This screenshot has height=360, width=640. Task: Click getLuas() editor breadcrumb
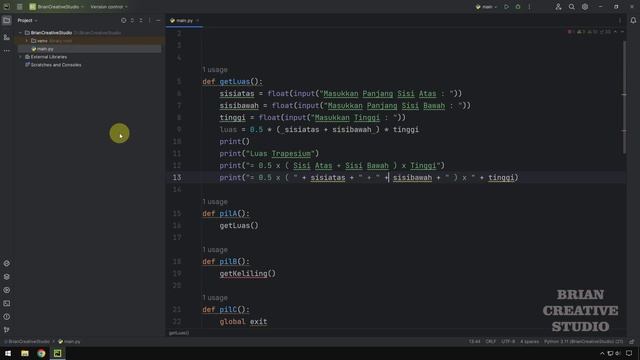pyautogui.click(x=179, y=333)
